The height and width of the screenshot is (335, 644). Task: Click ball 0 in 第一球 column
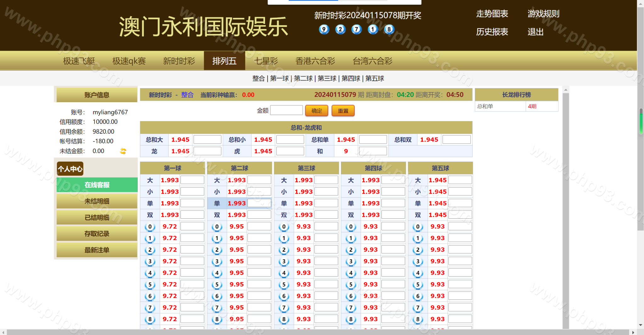click(x=150, y=227)
